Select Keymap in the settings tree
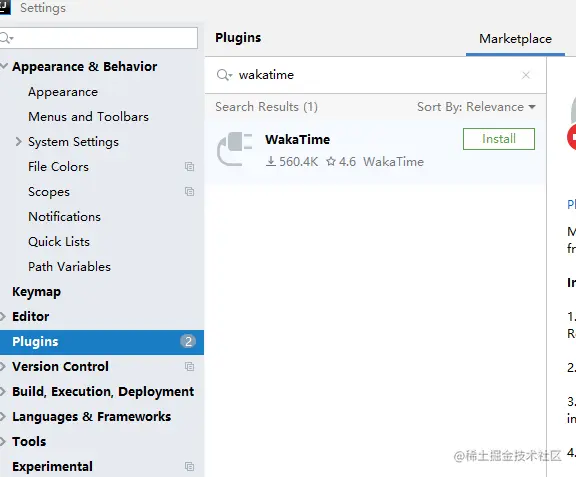This screenshot has width=576, height=477. [x=36, y=292]
